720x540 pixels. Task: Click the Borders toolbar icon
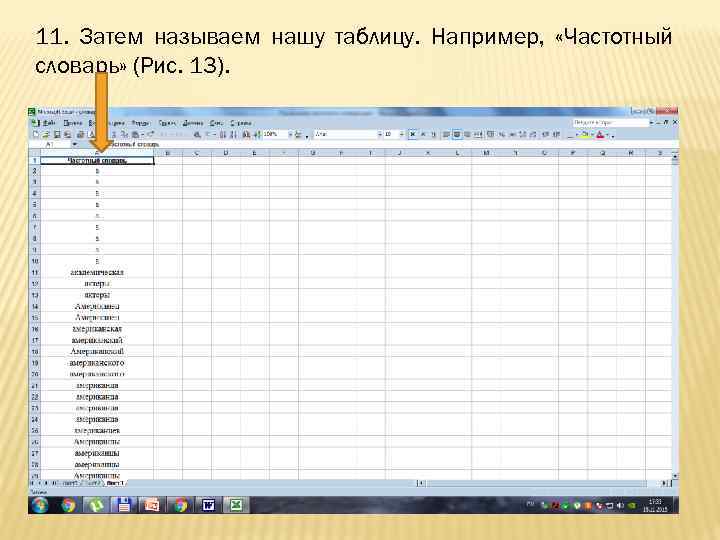[570, 134]
